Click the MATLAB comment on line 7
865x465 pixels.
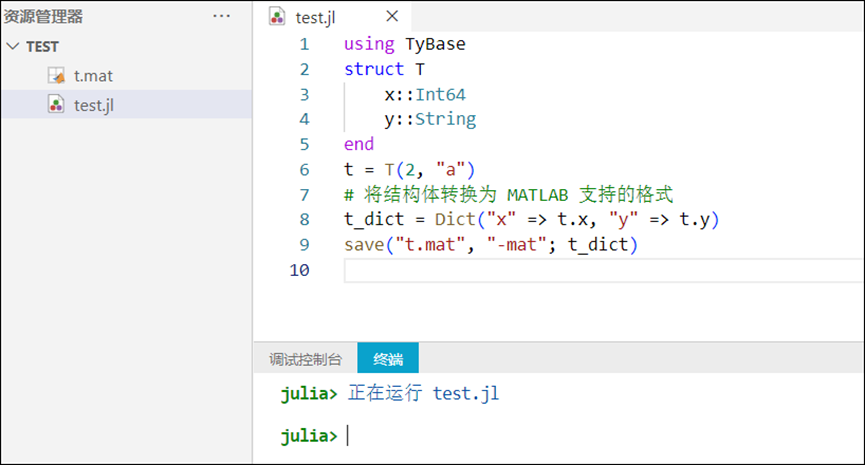(x=508, y=194)
